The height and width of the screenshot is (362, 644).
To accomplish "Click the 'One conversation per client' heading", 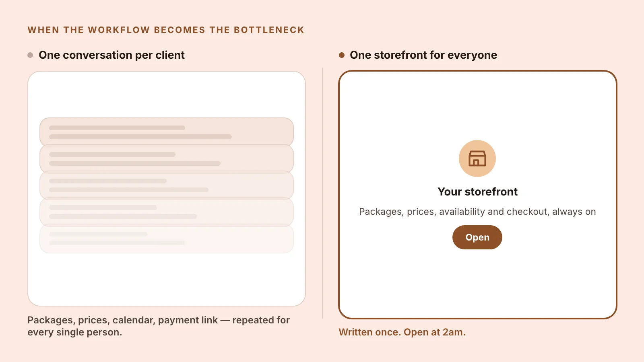I will (x=111, y=55).
